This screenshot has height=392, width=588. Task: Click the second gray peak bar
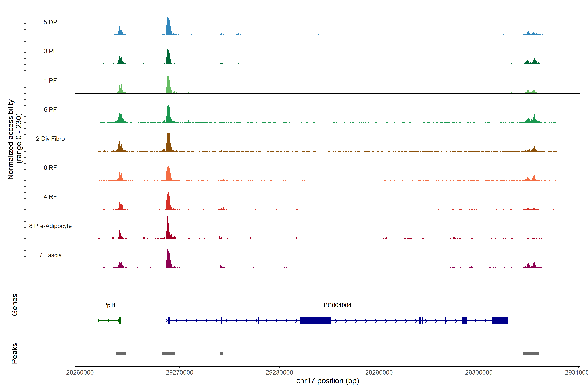coord(168,353)
